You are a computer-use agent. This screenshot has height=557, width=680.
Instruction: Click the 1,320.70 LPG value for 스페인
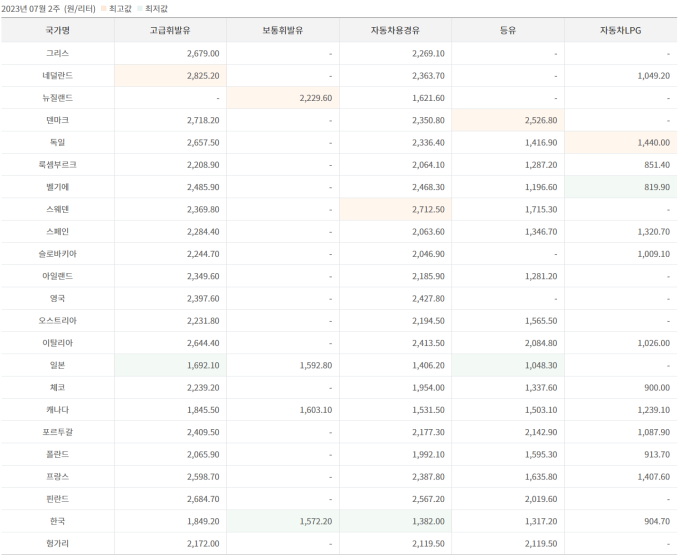pyautogui.click(x=654, y=232)
